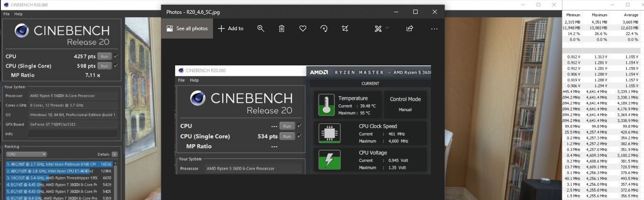Share the photo using the share icon
The width and height of the screenshot is (644, 200).
pos(410,29)
